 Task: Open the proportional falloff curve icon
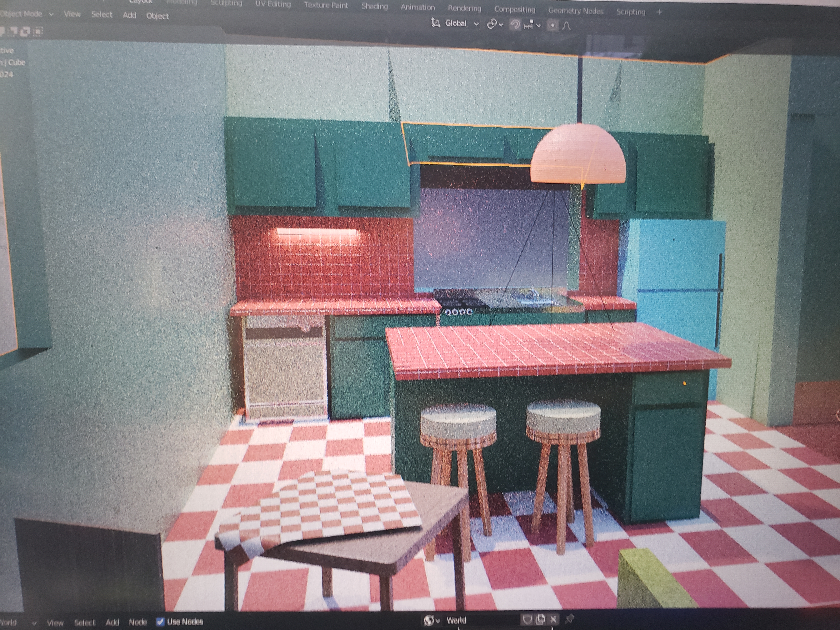click(566, 26)
